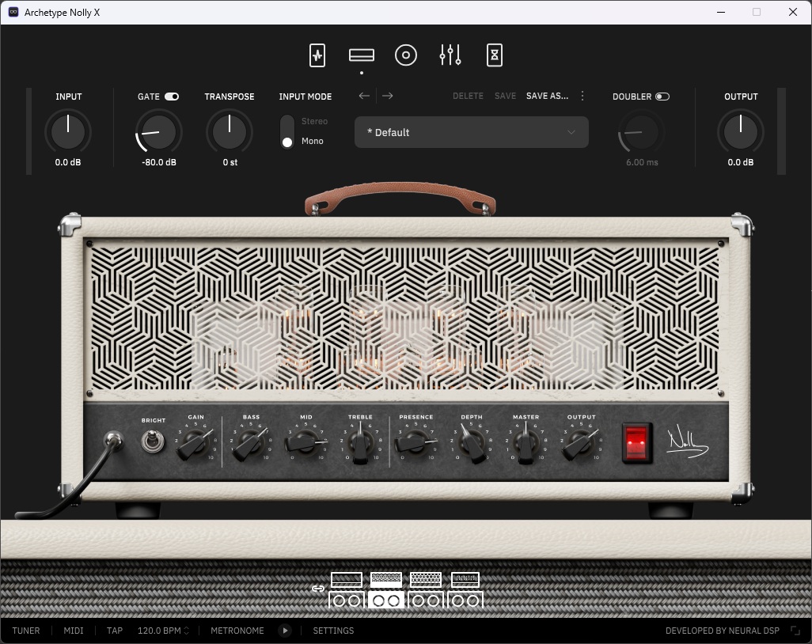Start the metronome play button
The height and width of the screenshot is (644, 812).
[285, 631]
